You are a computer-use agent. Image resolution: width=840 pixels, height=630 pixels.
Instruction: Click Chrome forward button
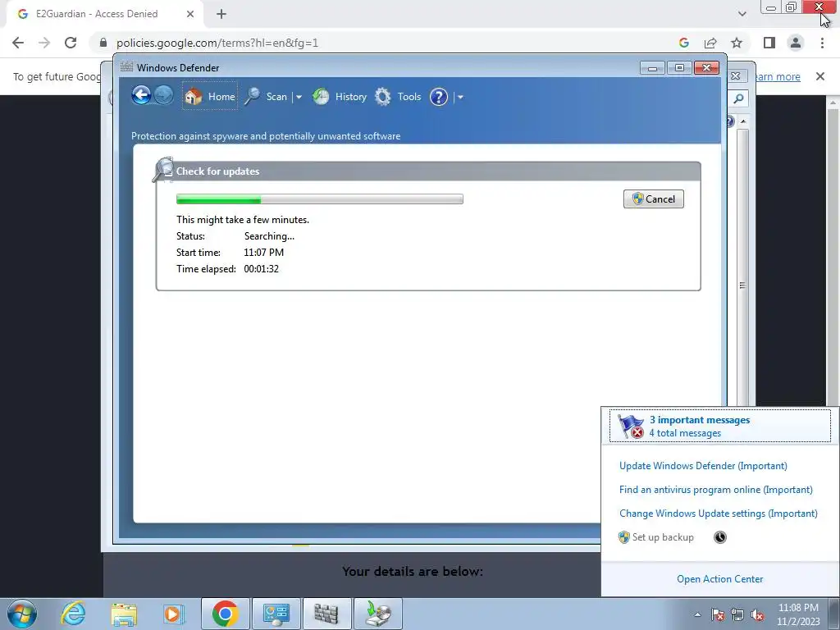[44, 43]
